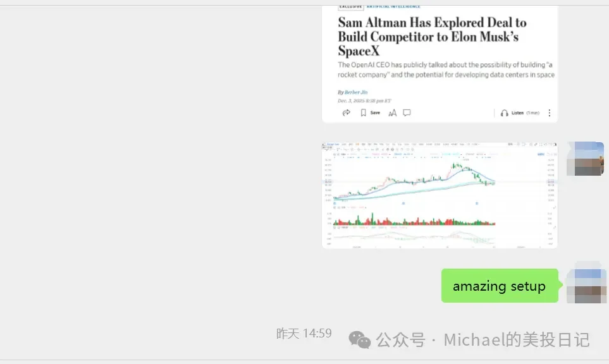Click the bookmark Save icon
The image size is (609, 364).
(364, 112)
